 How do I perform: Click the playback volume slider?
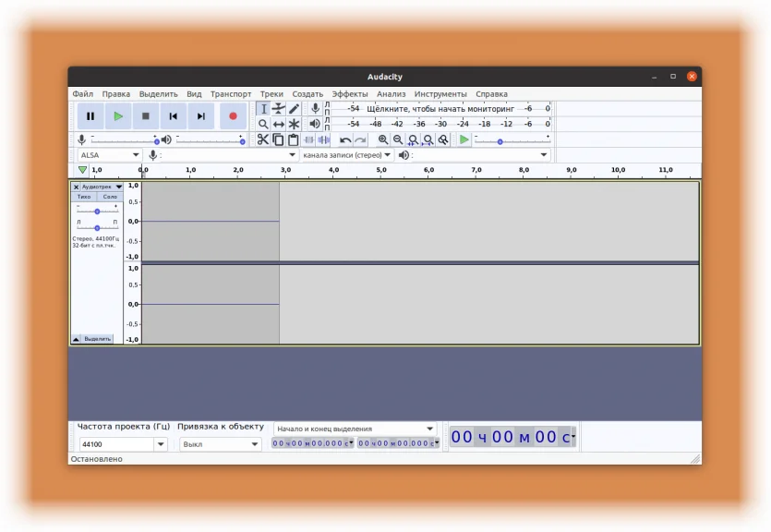pyautogui.click(x=211, y=141)
